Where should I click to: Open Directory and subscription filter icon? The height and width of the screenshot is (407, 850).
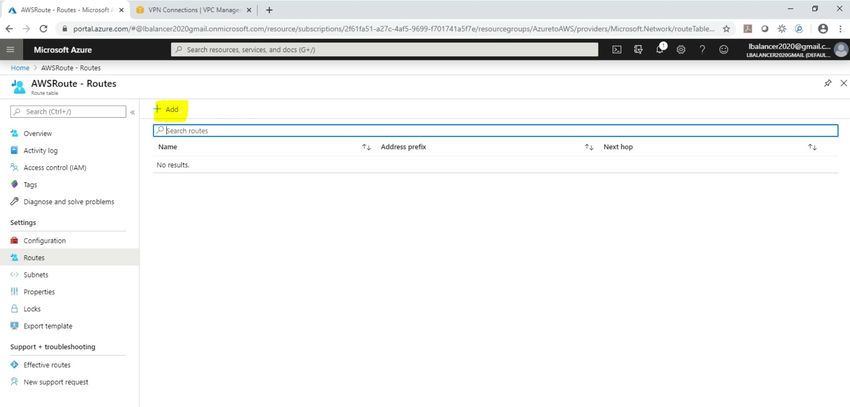pyautogui.click(x=638, y=49)
